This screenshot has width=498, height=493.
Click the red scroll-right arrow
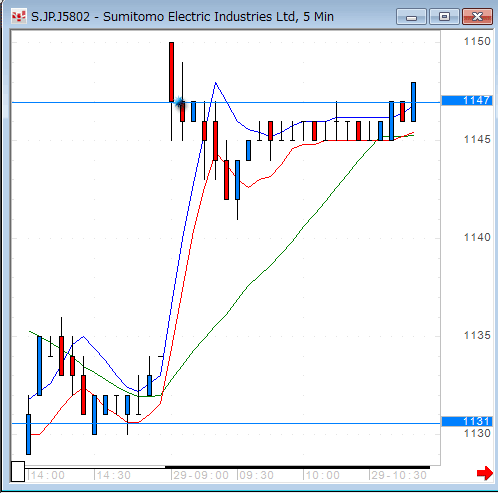(485, 473)
